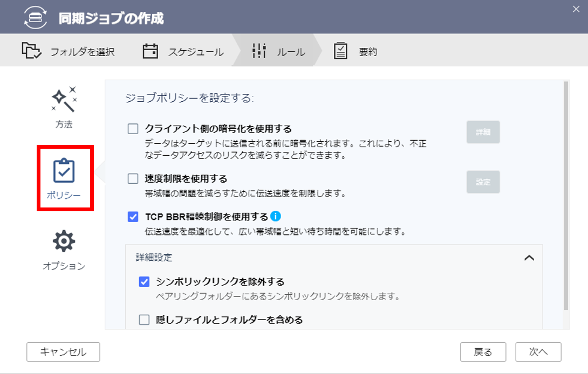Open the オプション gear icon

point(64,241)
